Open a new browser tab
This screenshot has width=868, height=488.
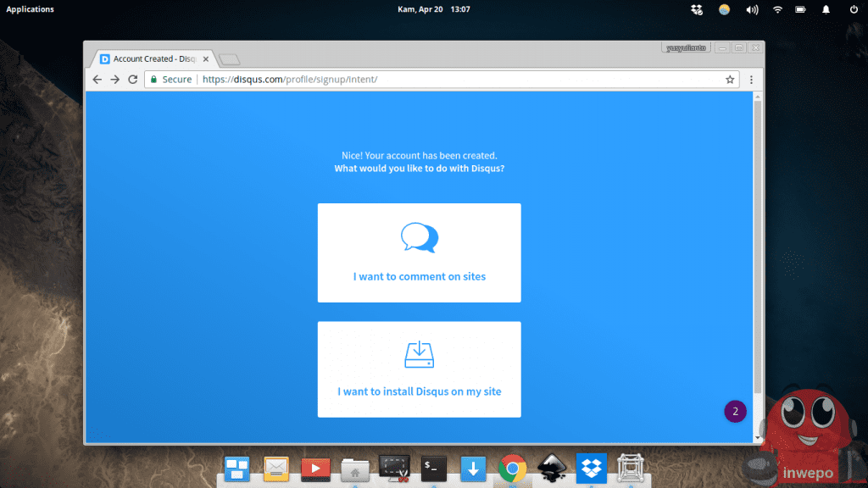229,59
